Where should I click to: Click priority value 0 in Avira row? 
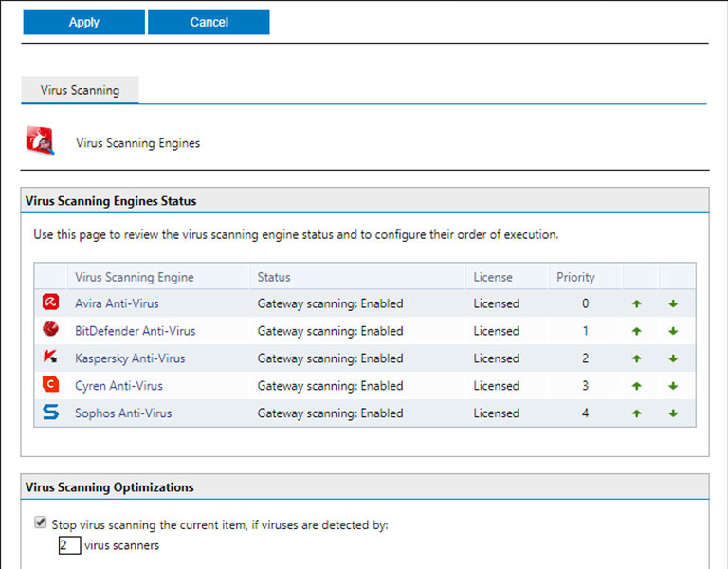[586, 303]
